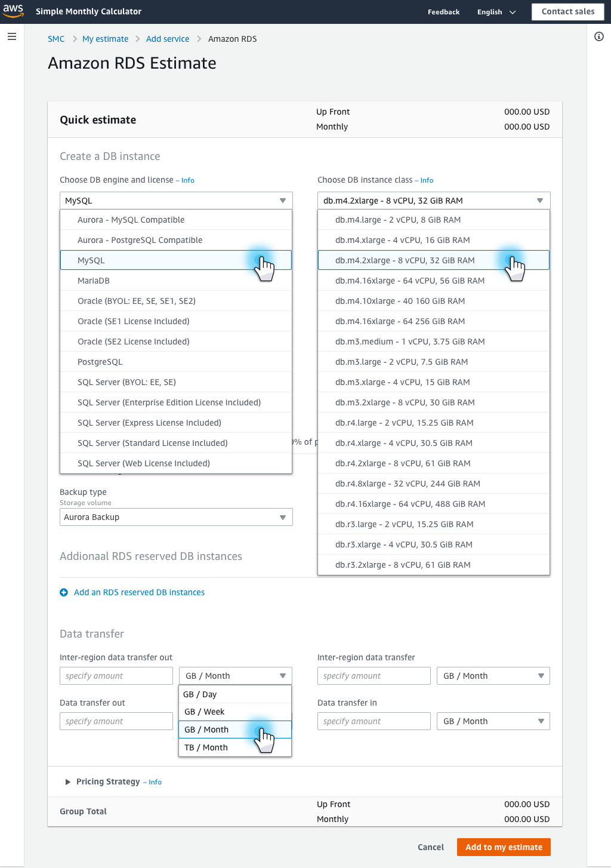Screen dimensions: 611x868
Task: Click the Cancel button
Action: 431,847
